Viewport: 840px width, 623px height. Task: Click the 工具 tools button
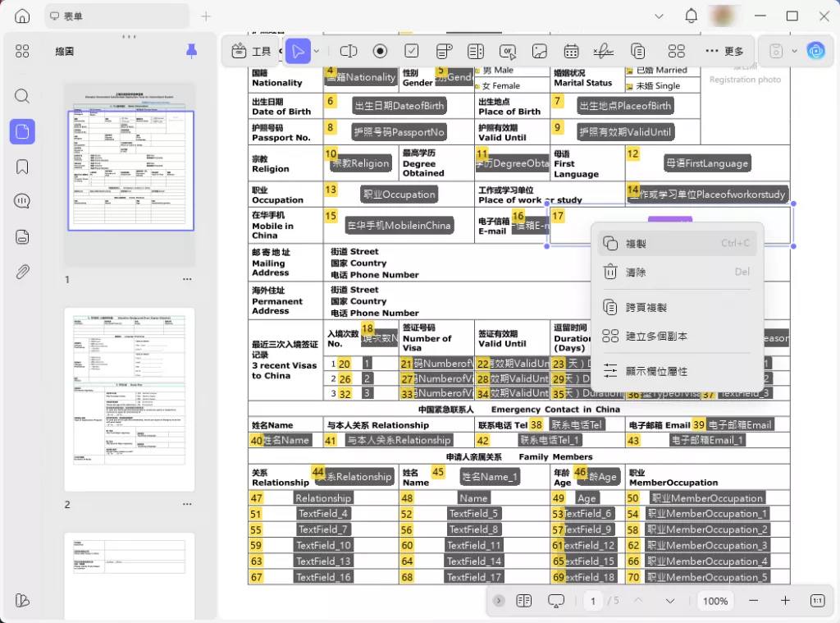(x=251, y=51)
